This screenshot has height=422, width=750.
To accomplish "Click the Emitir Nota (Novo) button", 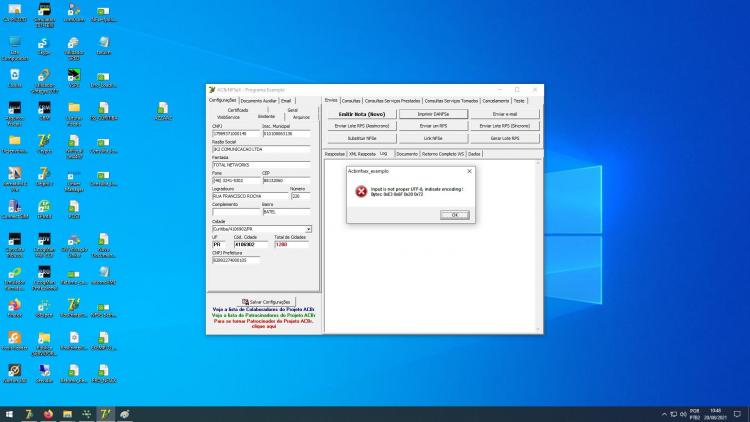I will pyautogui.click(x=362, y=114).
